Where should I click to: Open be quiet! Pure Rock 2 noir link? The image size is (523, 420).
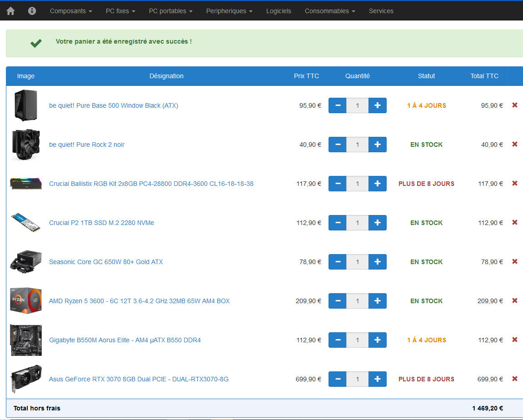(87, 145)
